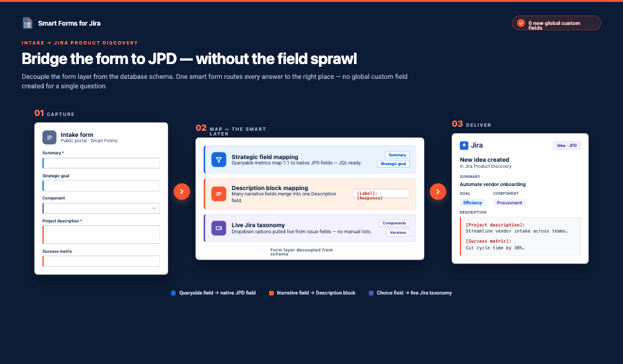Click the Intake form document icon
The height and width of the screenshot is (364, 623).
coord(49,138)
